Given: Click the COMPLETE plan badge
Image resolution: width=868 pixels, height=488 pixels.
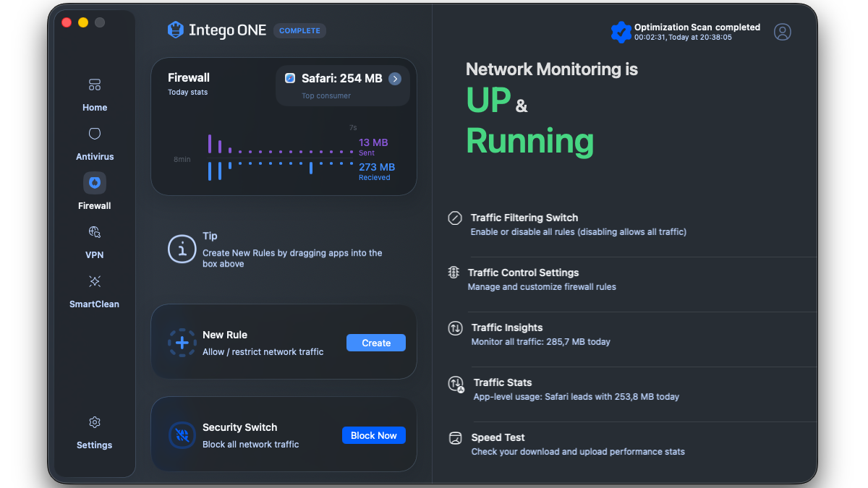Looking at the screenshot, I should pos(299,31).
